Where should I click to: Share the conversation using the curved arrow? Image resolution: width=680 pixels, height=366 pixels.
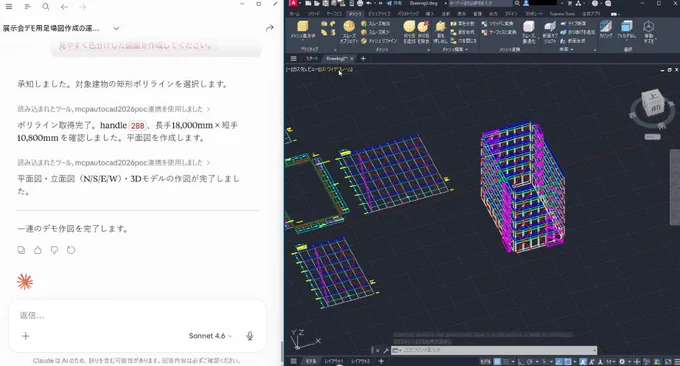point(269,28)
